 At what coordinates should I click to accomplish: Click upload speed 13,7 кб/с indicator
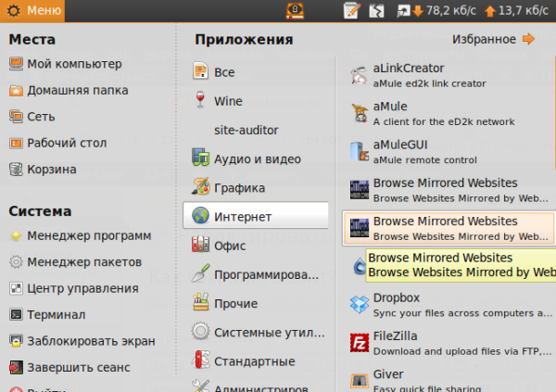517,10
